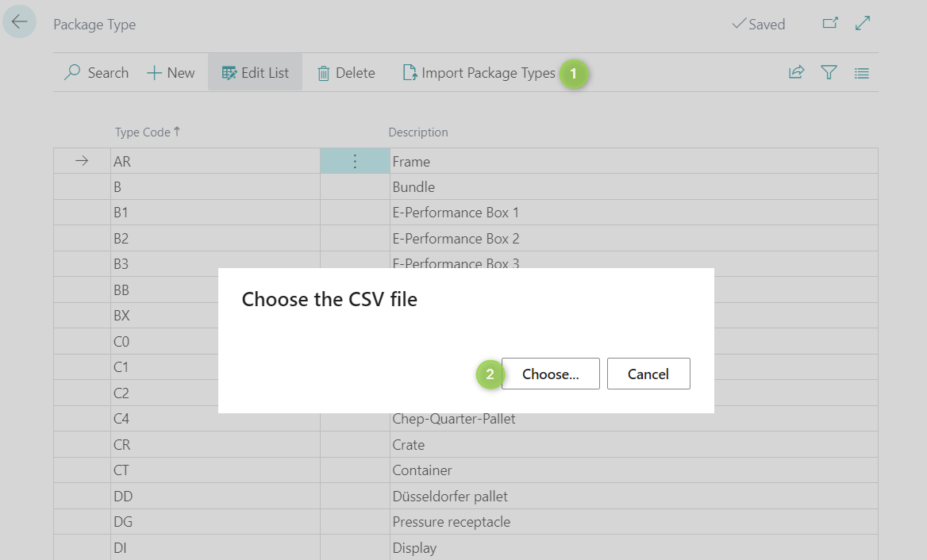Expand the page to full view
This screenshot has width=927, height=560.
coord(863,24)
